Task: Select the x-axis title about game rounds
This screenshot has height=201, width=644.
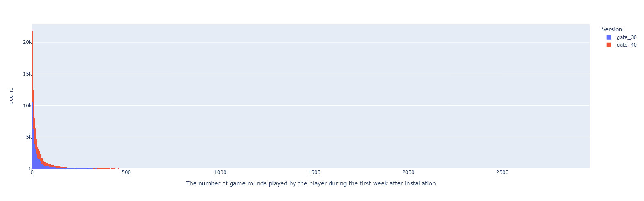Action: pos(311,183)
